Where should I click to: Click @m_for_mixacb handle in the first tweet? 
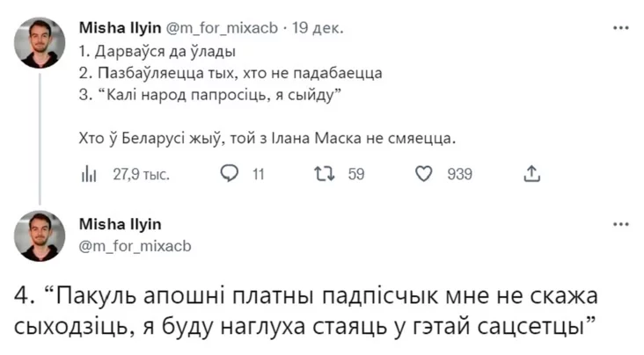click(x=222, y=27)
